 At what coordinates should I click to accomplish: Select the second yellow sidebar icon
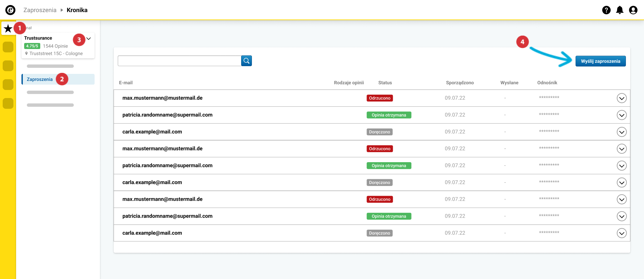(8, 66)
